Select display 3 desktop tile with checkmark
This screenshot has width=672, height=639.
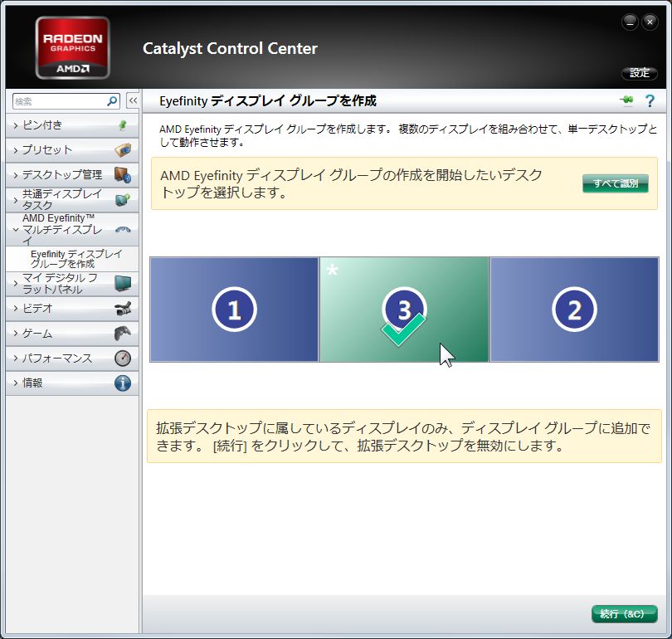tap(404, 310)
